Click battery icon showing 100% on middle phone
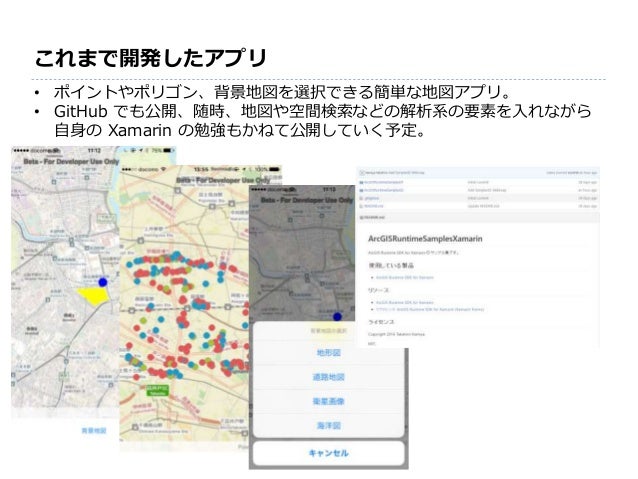This screenshot has width=638, height=479. pyautogui.click(x=275, y=169)
